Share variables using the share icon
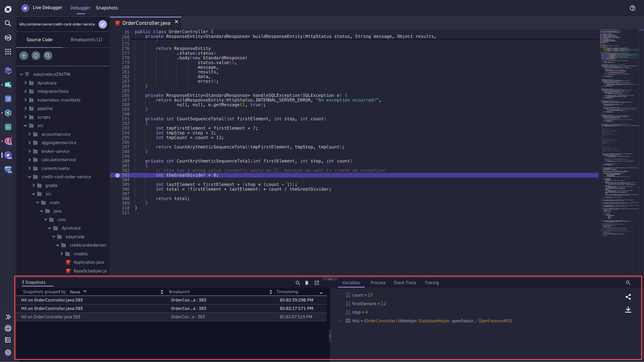 coord(628,297)
